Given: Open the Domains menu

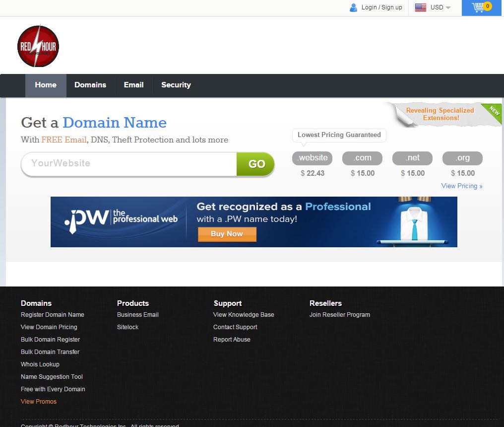Looking at the screenshot, I should tap(90, 85).
